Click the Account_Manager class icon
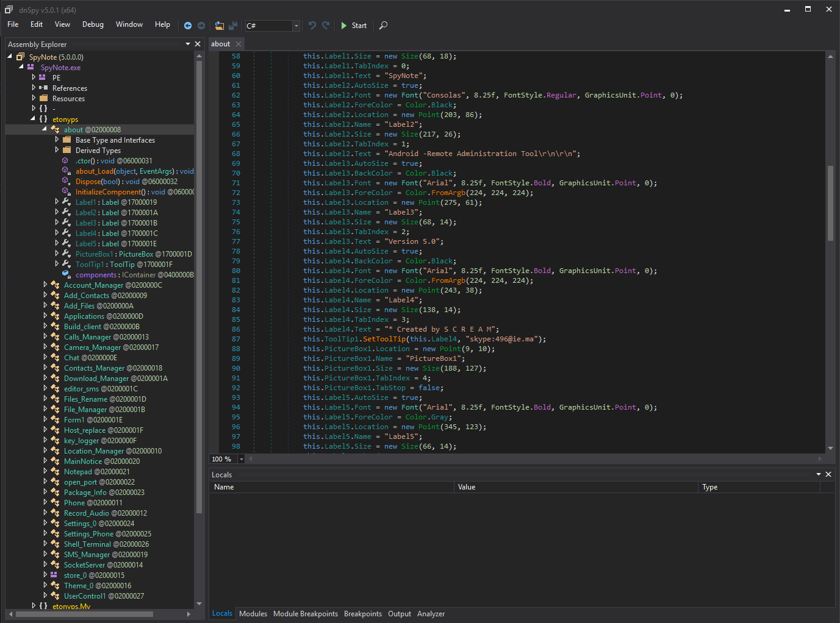This screenshot has height=623, width=840. tap(55, 285)
